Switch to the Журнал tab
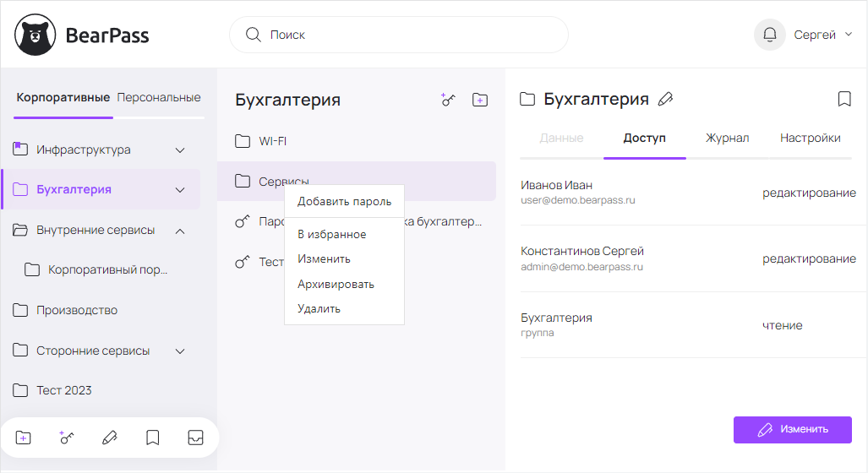The height and width of the screenshot is (473, 868). (727, 138)
